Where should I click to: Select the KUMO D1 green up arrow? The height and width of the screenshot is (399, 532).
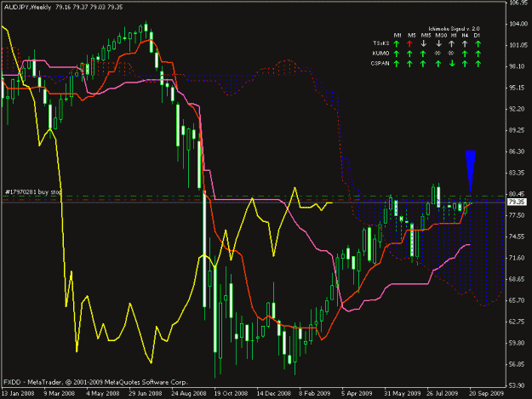tap(478, 54)
